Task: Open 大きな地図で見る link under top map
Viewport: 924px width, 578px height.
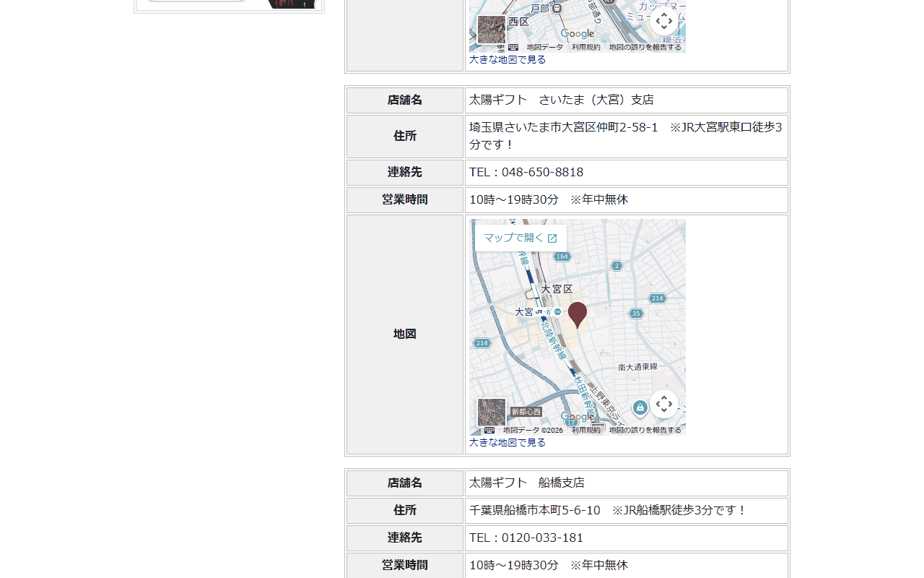Action: click(x=507, y=59)
